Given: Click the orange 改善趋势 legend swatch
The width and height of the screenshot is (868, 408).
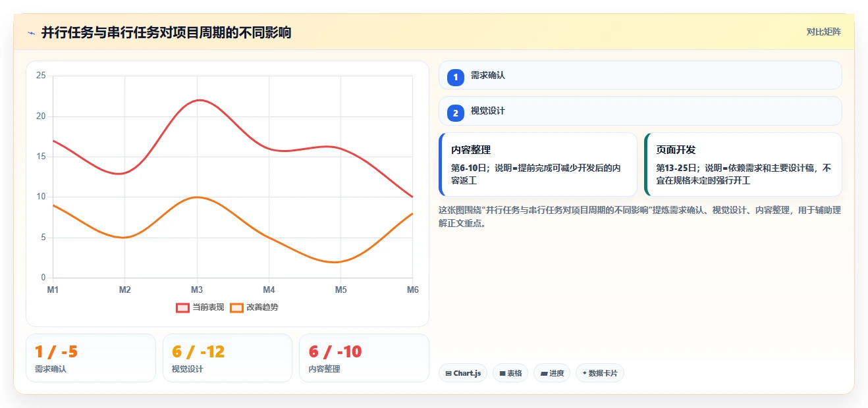Looking at the screenshot, I should pos(236,307).
